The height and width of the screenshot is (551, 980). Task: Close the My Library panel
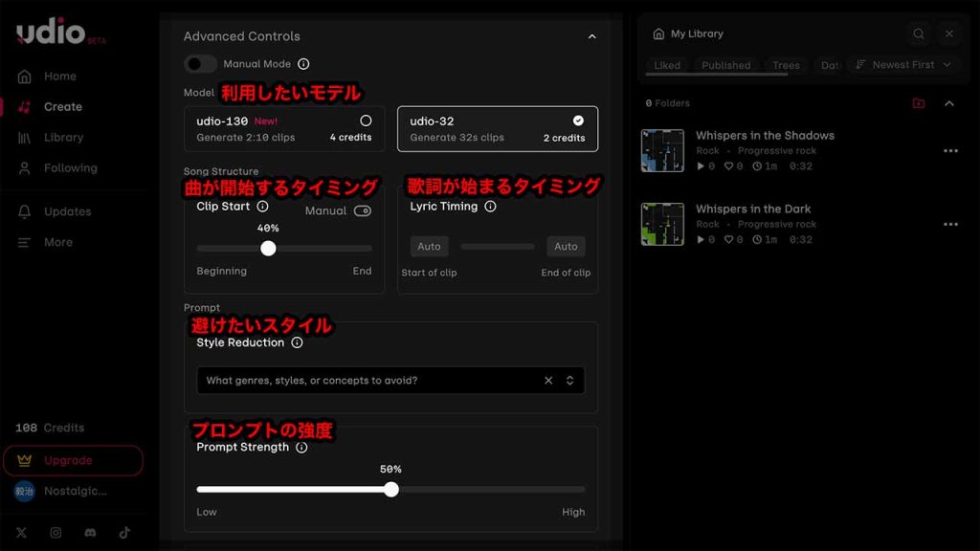948,33
